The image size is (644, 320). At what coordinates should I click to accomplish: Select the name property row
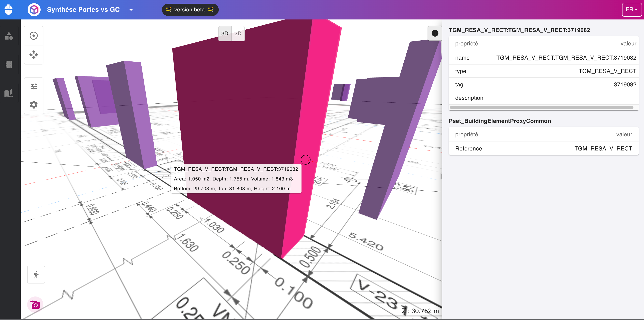coord(544,58)
